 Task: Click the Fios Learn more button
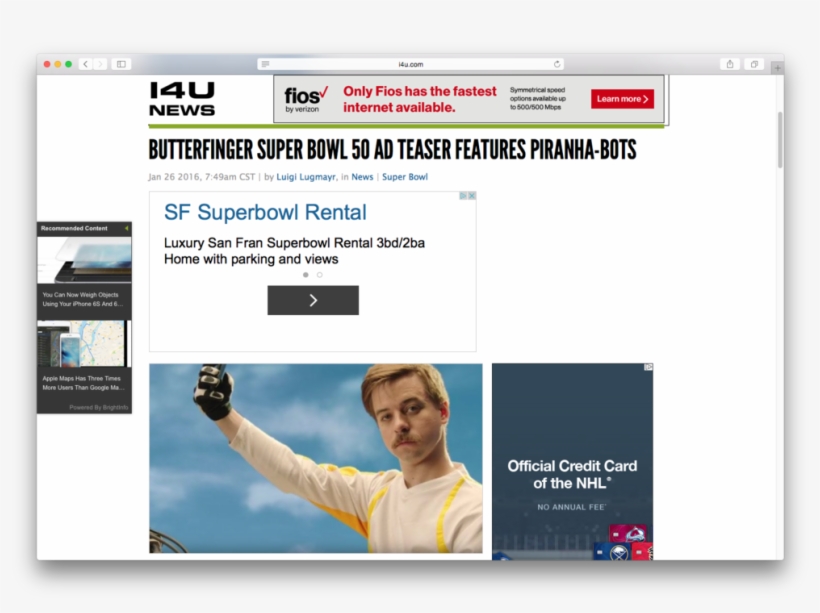622,99
